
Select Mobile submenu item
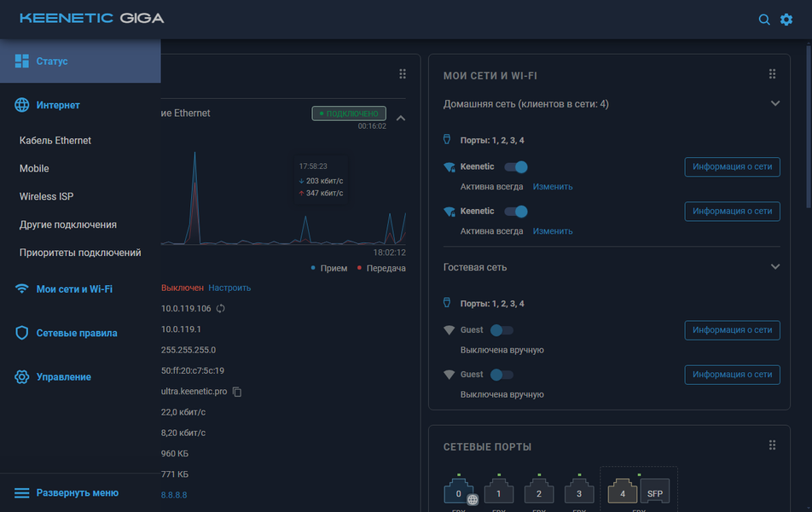(34, 168)
